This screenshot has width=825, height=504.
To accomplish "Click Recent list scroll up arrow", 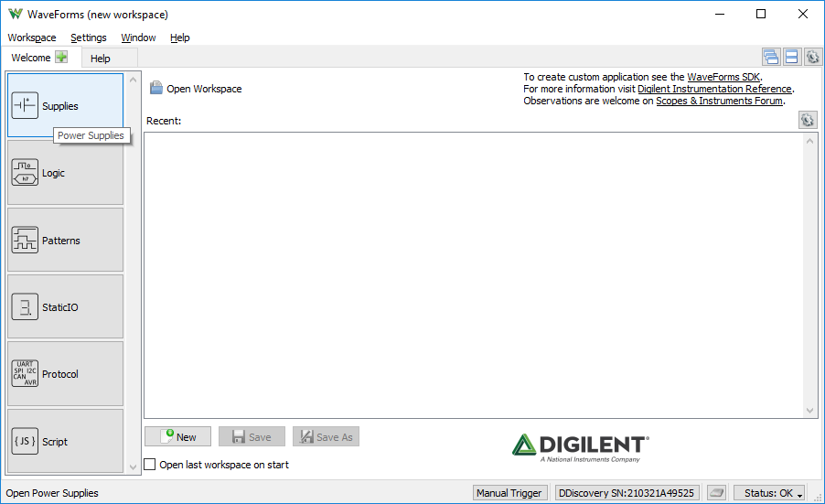I will pos(809,141).
